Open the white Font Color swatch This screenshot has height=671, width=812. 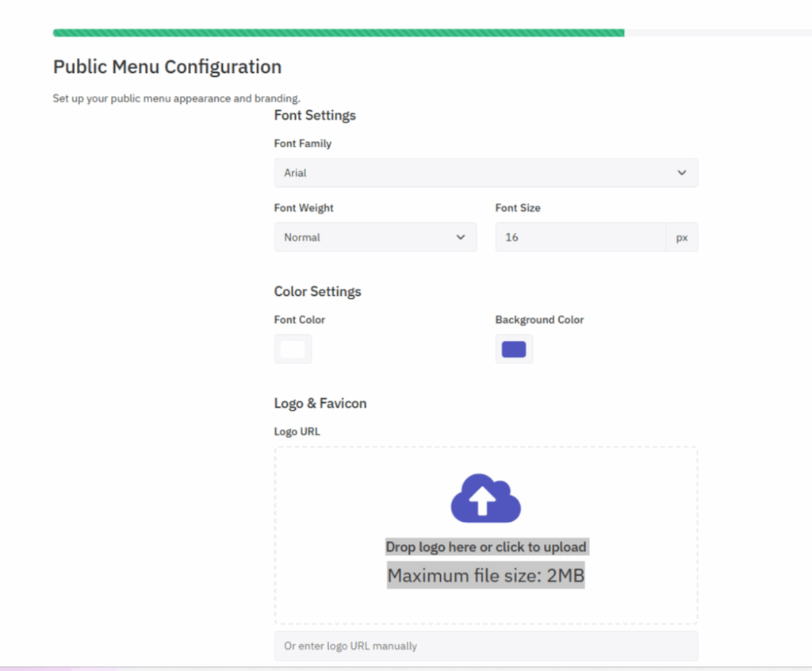(x=293, y=349)
